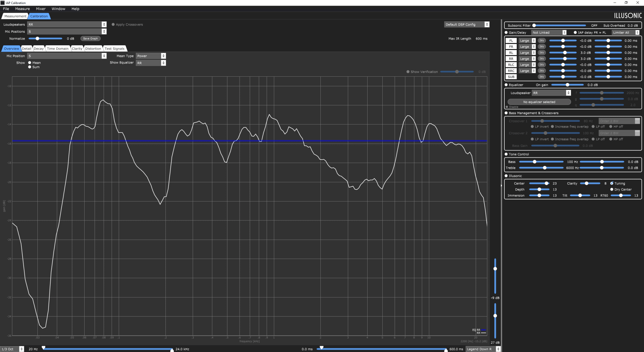Click the Bass frequency slider
The height and width of the screenshot is (352, 644).
pos(541,162)
